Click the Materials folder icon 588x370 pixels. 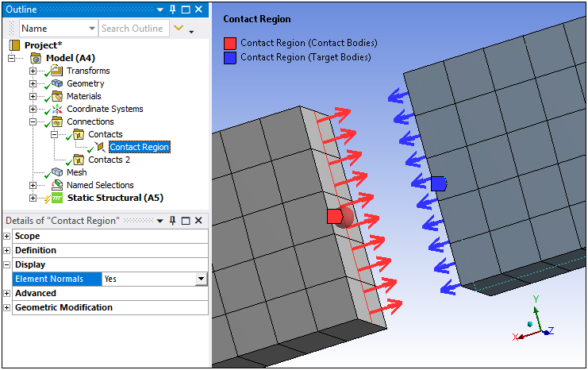(57, 96)
